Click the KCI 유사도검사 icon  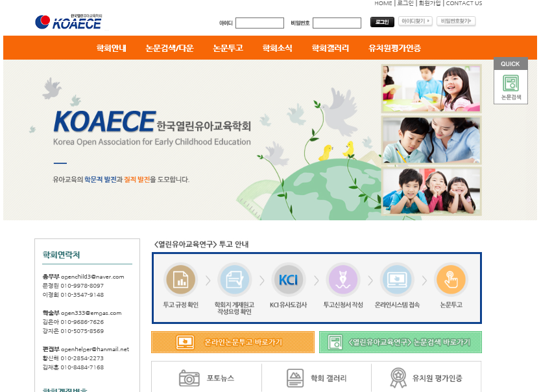(x=288, y=280)
